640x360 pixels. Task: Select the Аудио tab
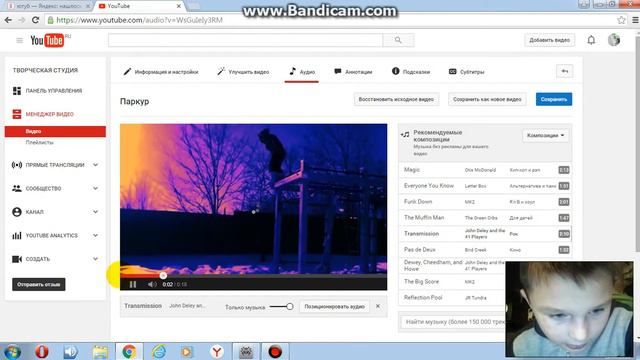click(302, 72)
